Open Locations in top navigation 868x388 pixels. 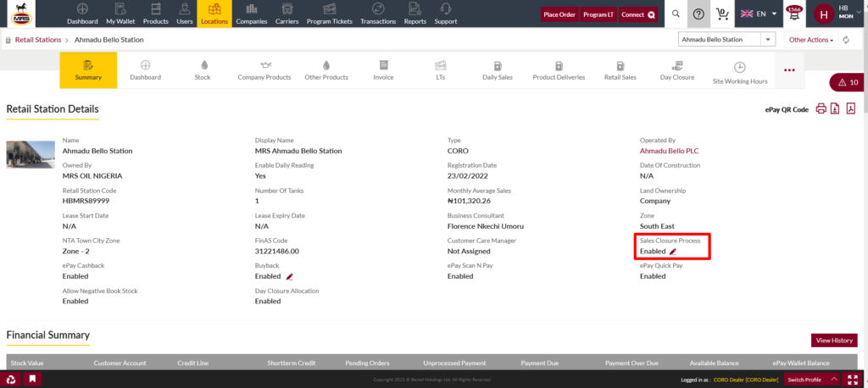point(214,14)
